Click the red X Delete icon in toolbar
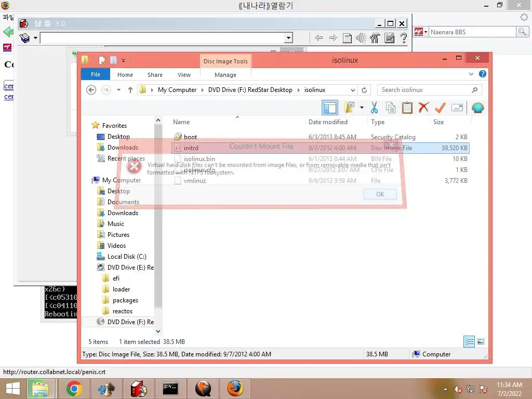 click(x=423, y=108)
